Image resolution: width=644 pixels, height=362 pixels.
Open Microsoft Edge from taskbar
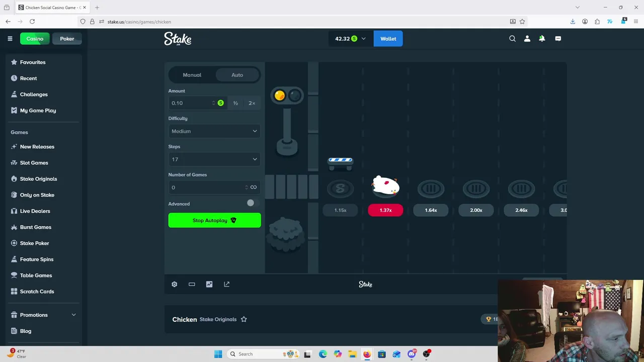[323, 354]
